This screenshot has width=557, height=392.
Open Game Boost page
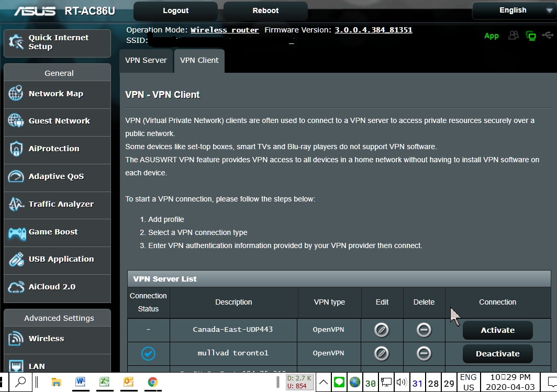pos(57,232)
